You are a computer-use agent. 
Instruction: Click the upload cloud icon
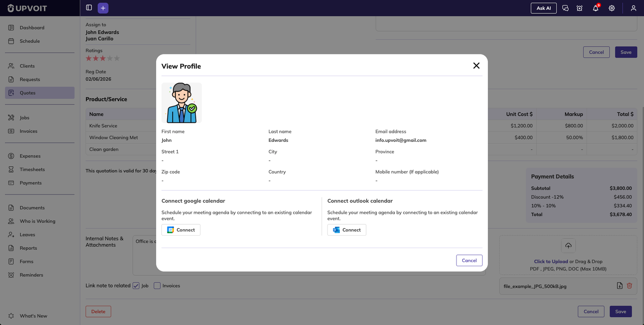point(568,246)
